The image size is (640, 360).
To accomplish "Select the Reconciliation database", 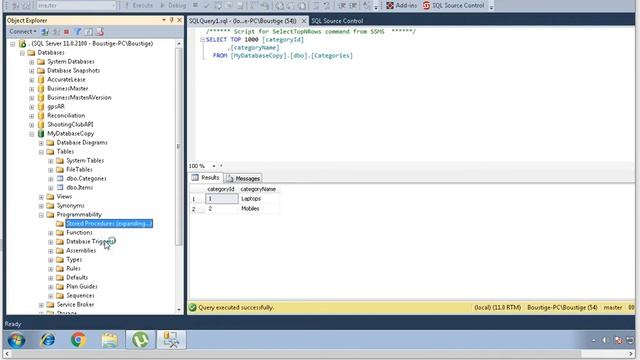I will 66,116.
